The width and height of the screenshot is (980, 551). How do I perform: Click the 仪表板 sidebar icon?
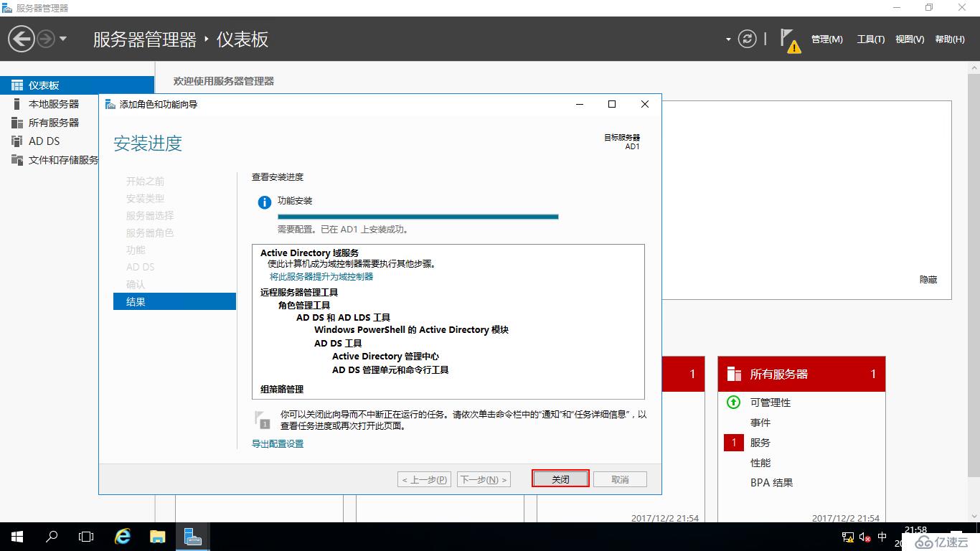[x=17, y=85]
